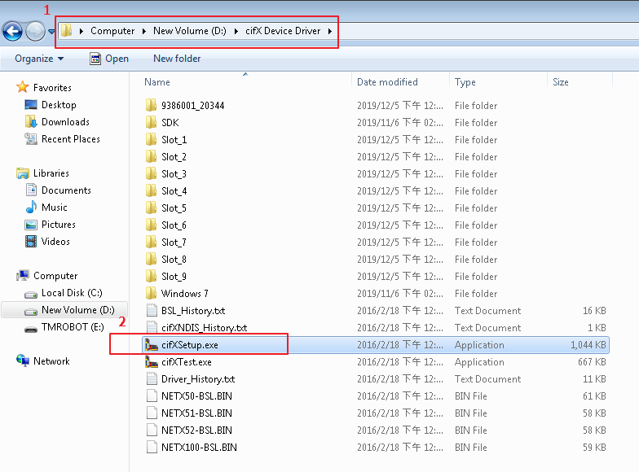639x472 pixels.
Task: Click BIN File type of NETX100-BSL.BIN
Action: pos(471,448)
